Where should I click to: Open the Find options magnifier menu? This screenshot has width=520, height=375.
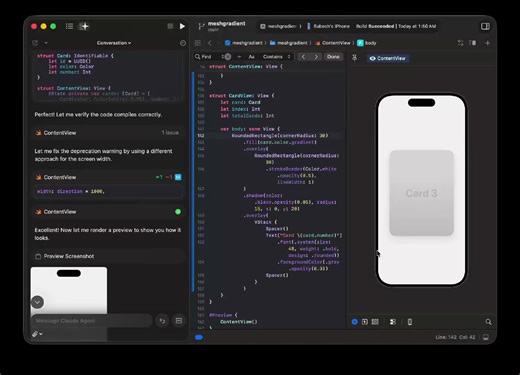(x=198, y=57)
